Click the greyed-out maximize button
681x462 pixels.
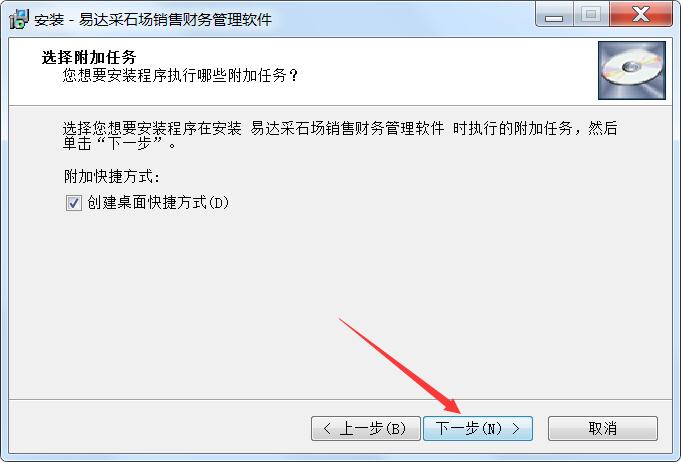(x=591, y=16)
